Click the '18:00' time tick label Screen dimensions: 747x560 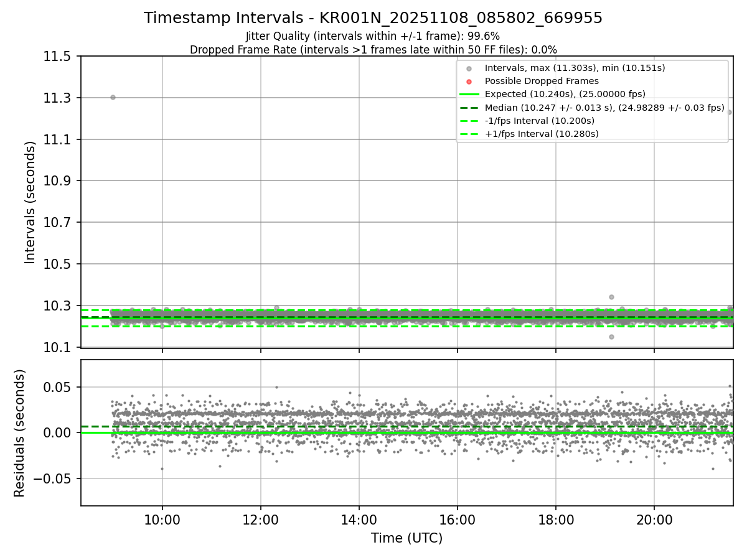pyautogui.click(x=556, y=520)
